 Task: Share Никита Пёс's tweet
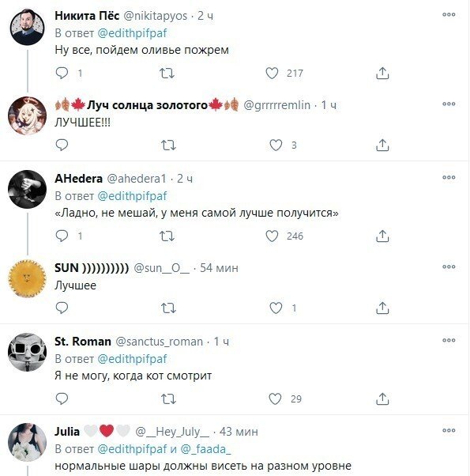click(x=382, y=74)
